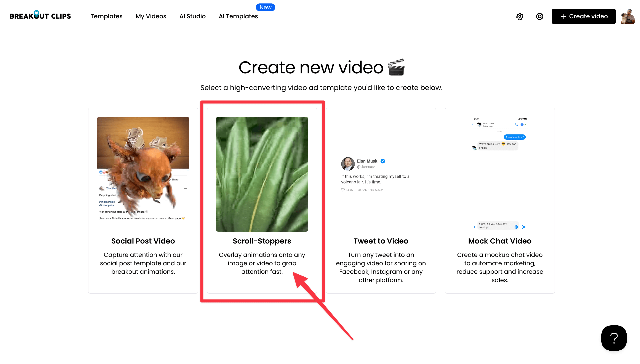Open the user profile avatar

pyautogui.click(x=627, y=16)
